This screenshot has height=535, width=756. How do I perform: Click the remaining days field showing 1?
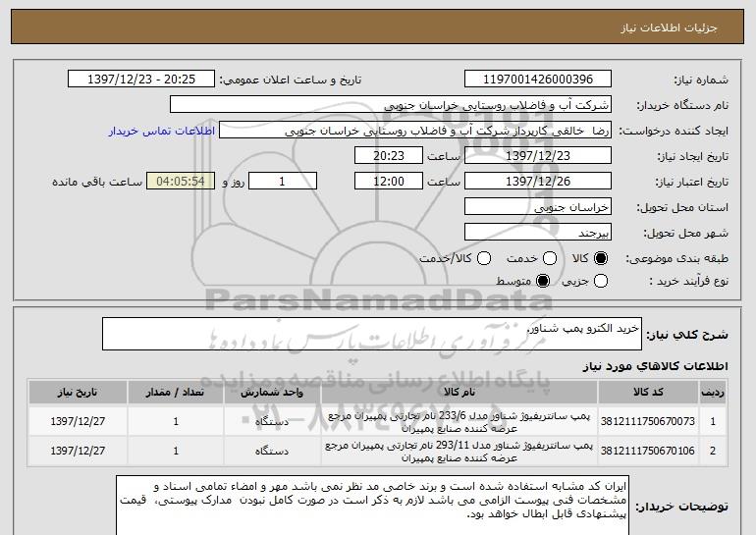(283, 182)
